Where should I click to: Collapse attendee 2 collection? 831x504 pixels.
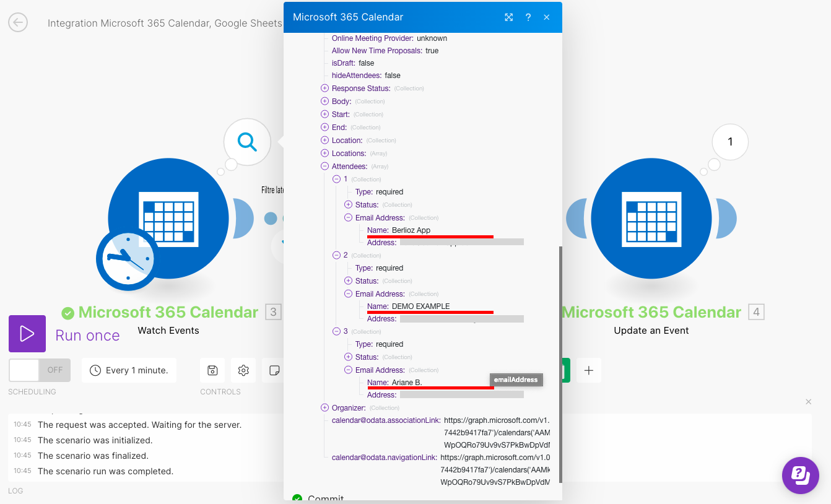336,255
